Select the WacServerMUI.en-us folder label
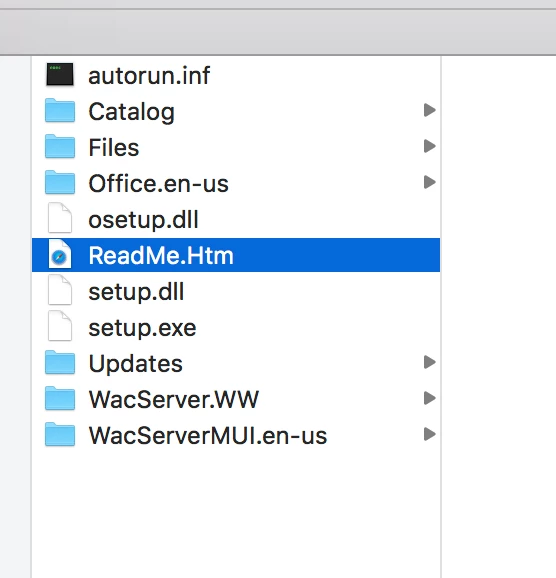556x578 pixels. point(208,435)
